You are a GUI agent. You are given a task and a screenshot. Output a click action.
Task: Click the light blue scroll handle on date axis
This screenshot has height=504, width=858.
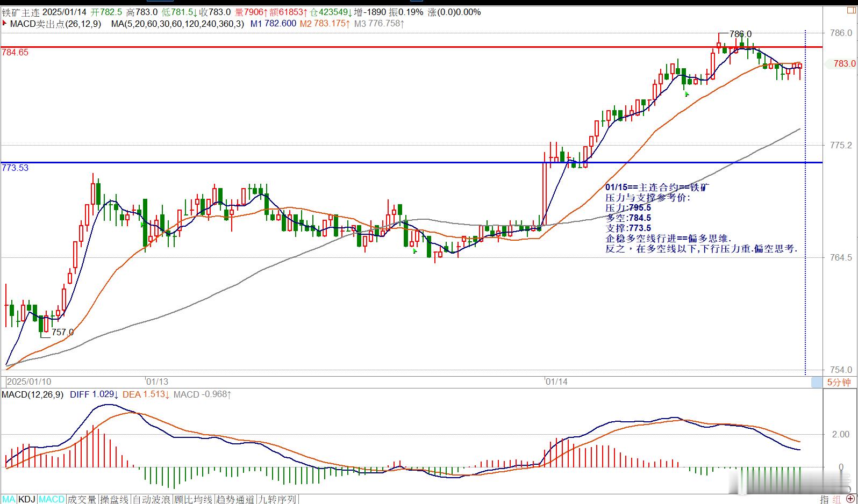tap(817, 382)
